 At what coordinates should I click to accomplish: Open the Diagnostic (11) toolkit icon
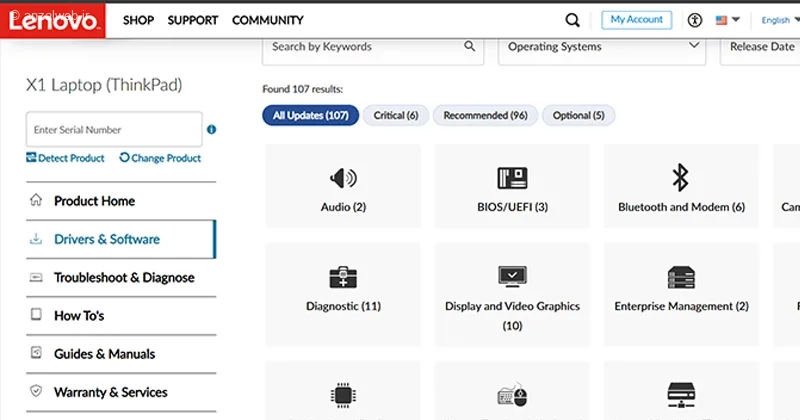point(343,277)
